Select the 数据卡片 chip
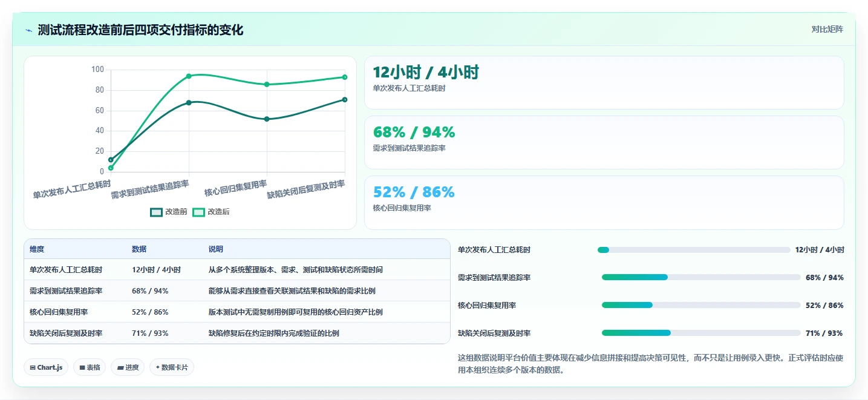The image size is (868, 400). [x=172, y=367]
